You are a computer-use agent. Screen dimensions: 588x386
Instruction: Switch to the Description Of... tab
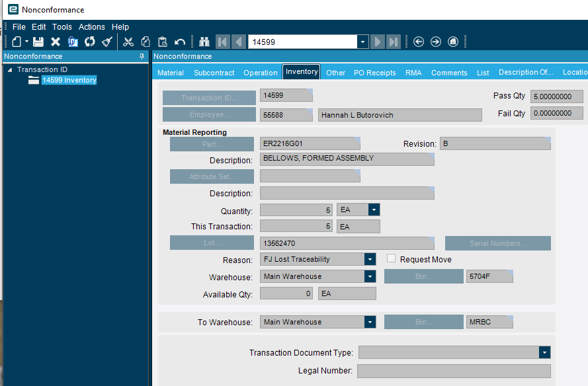click(x=526, y=72)
